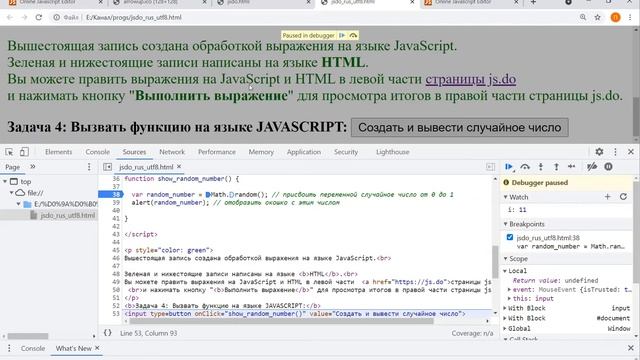Image resolution: width=640 pixels, height=360 pixels.
Task: Go back in browser history
Action: tap(9, 17)
